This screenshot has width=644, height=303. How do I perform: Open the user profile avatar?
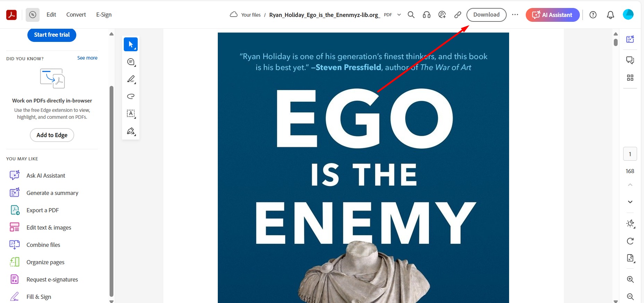(628, 15)
